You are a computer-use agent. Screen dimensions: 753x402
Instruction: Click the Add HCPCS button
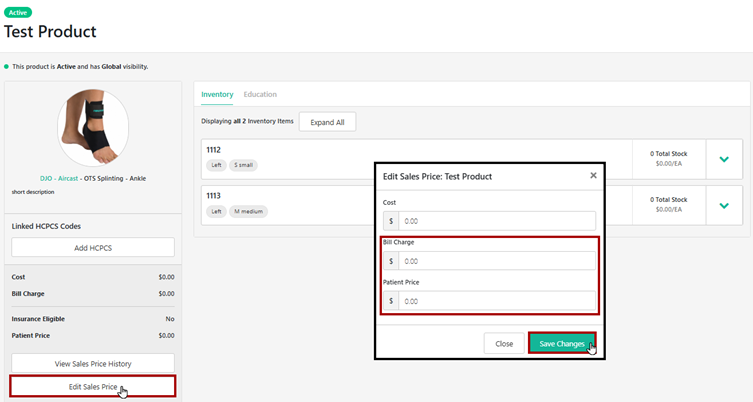[x=93, y=247]
